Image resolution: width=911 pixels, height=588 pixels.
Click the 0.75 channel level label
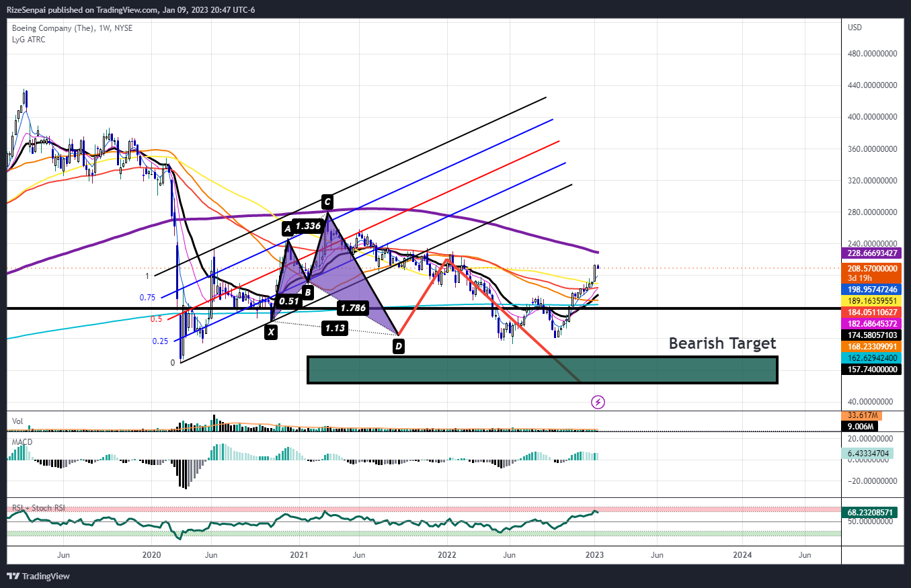click(147, 298)
